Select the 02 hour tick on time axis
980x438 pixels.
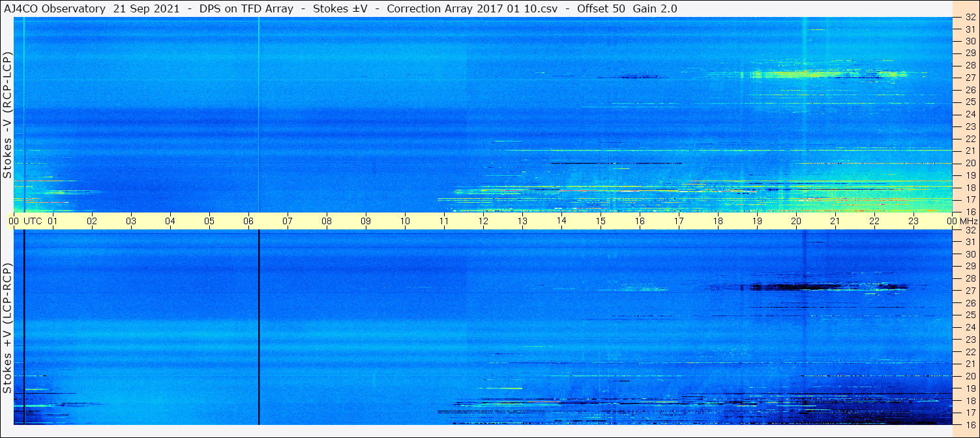point(92,221)
